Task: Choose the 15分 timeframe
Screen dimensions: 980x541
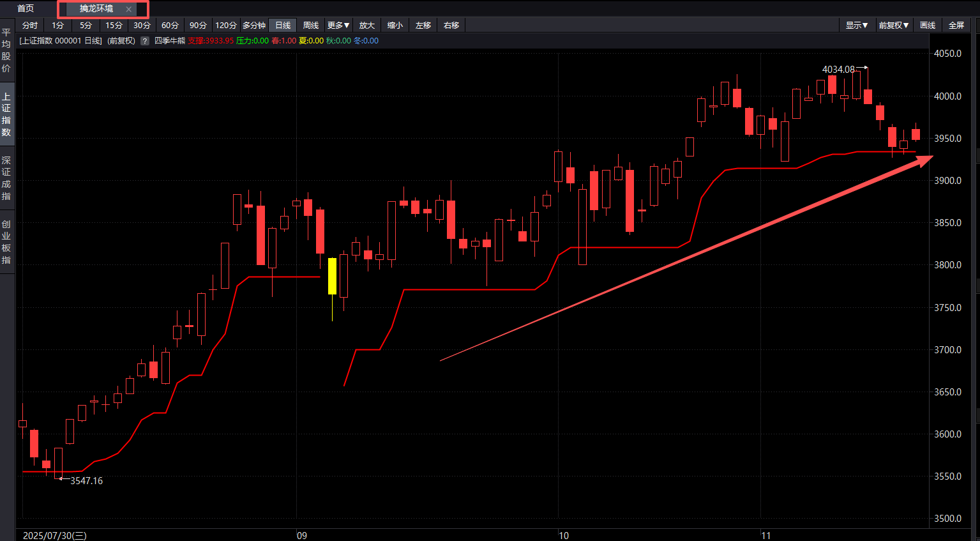Action: pyautogui.click(x=114, y=26)
